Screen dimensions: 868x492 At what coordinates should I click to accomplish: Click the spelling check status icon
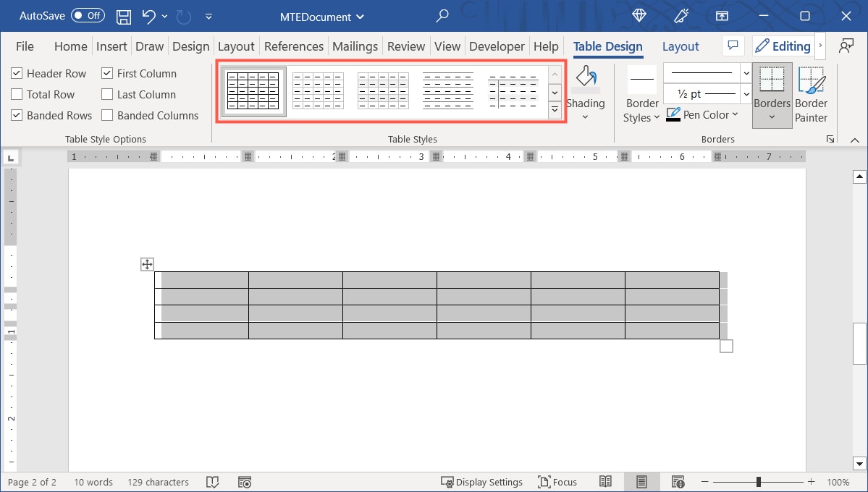(212, 481)
